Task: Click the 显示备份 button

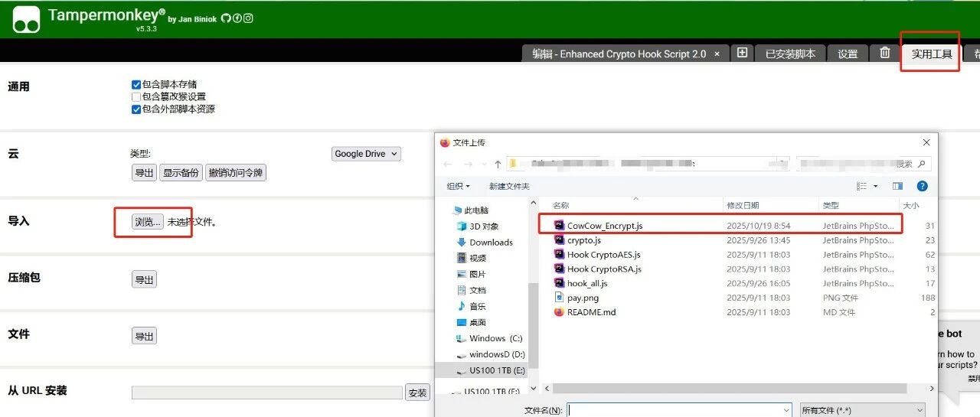Action: 181,173
